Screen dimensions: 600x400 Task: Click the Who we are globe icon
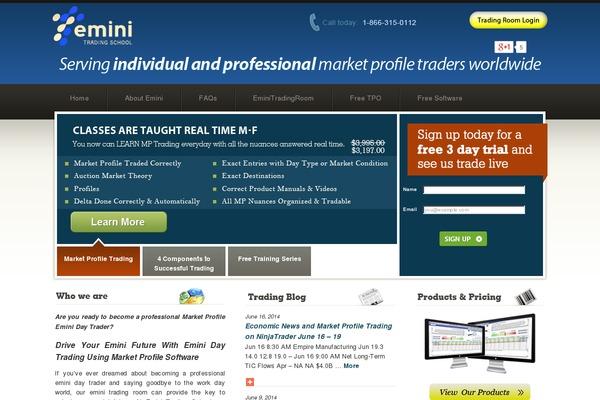click(192, 296)
